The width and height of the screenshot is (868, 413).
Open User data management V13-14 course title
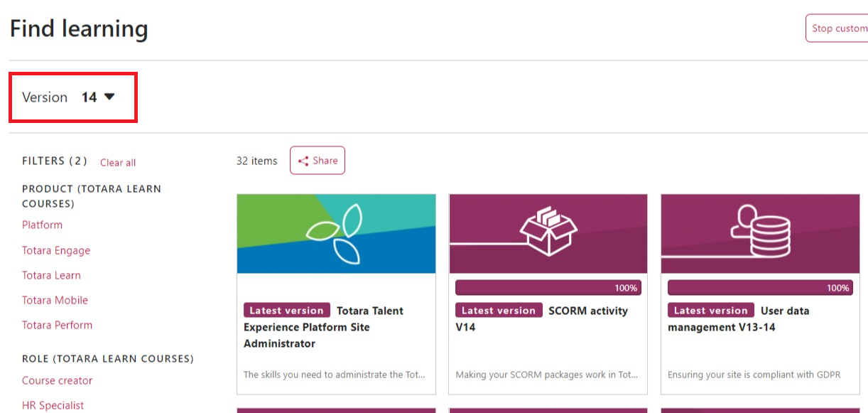point(739,319)
